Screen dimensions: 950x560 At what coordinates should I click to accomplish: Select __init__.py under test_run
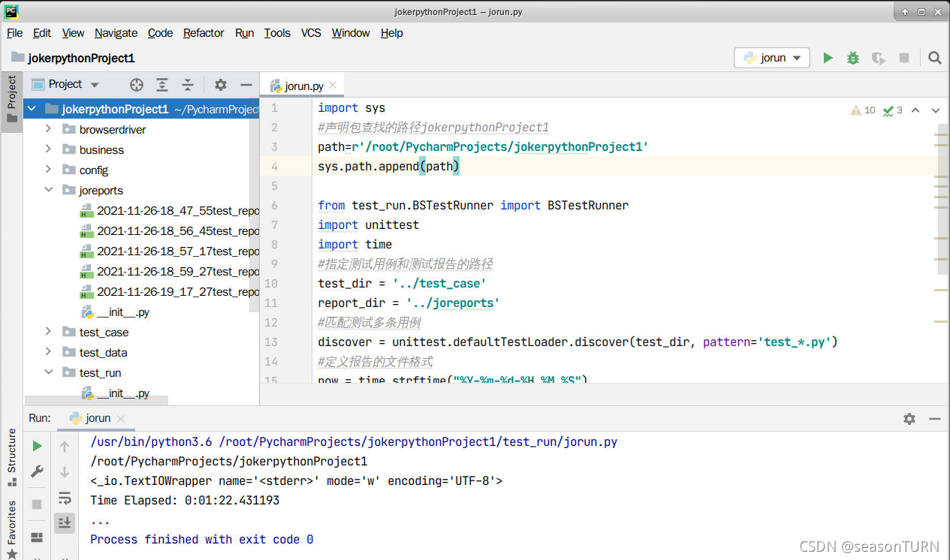[x=116, y=393]
